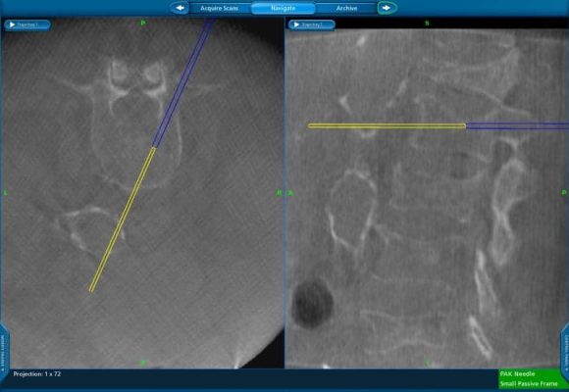This screenshot has height=392, width=569.
Task: Click the green S marker atop the sagittal view
Action: pyautogui.click(x=427, y=24)
